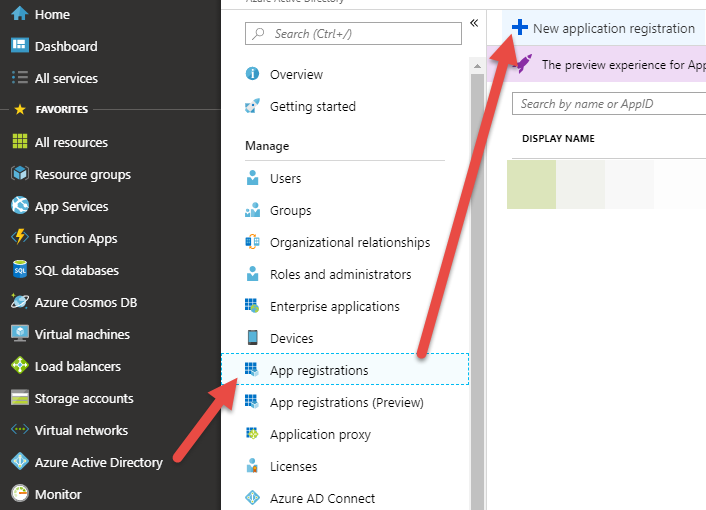Viewport: 706px width, 510px height.
Task: Click the Organizational relationships icon
Action: coord(252,242)
